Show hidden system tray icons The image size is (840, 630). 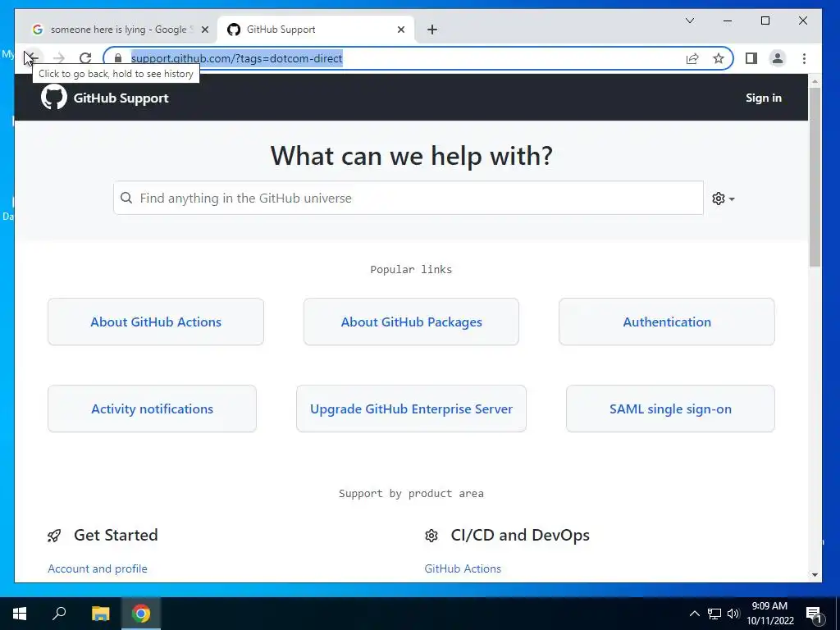694,614
